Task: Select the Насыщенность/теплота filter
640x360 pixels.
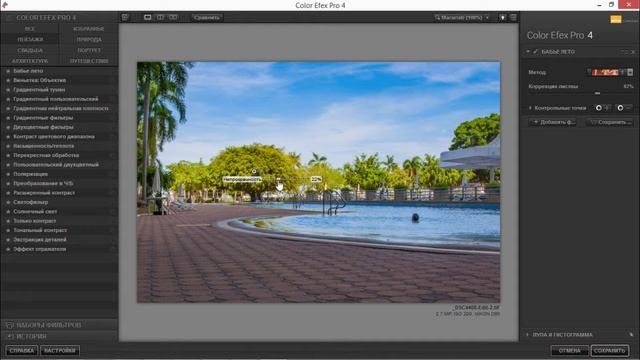Action: click(x=44, y=146)
